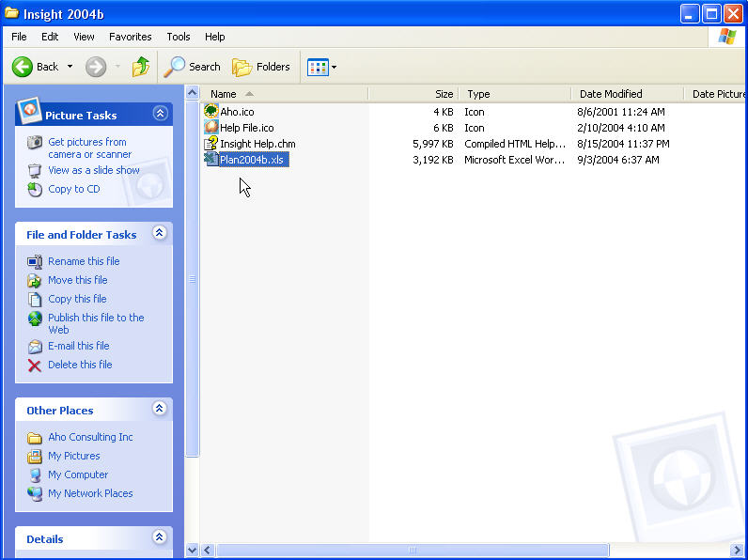Click the Copy this file icon
This screenshot has width=748, height=560.
tap(35, 299)
